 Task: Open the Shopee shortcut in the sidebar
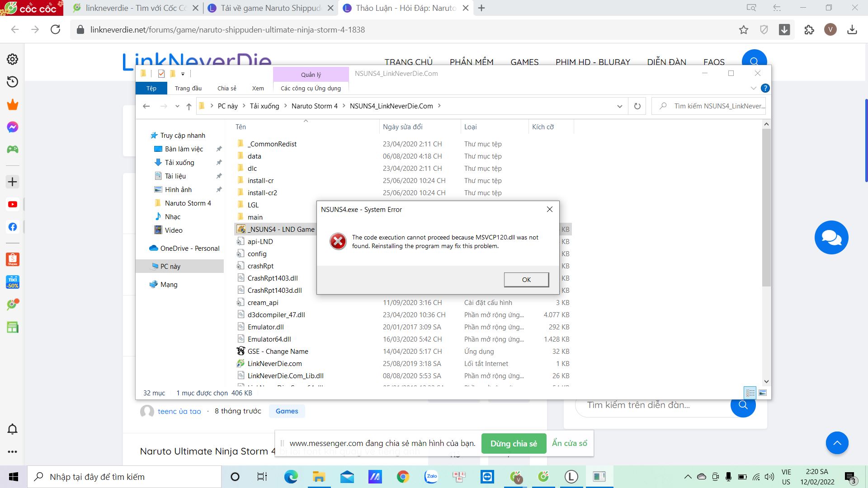[x=13, y=259]
